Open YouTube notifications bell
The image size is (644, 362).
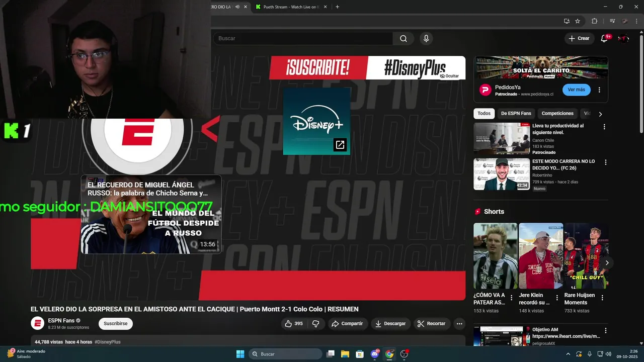coord(605,38)
